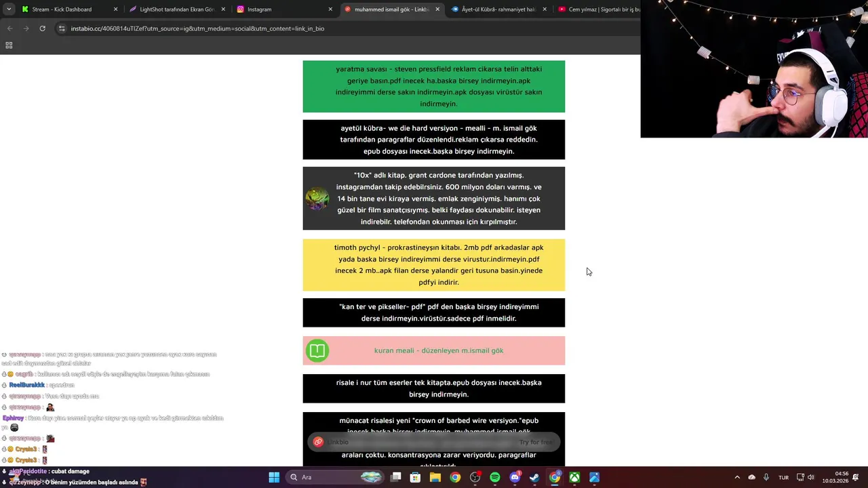This screenshot has height=488, width=868.
Task: Close the muhammed ismail gök Linkbio tab
Action: point(437,9)
